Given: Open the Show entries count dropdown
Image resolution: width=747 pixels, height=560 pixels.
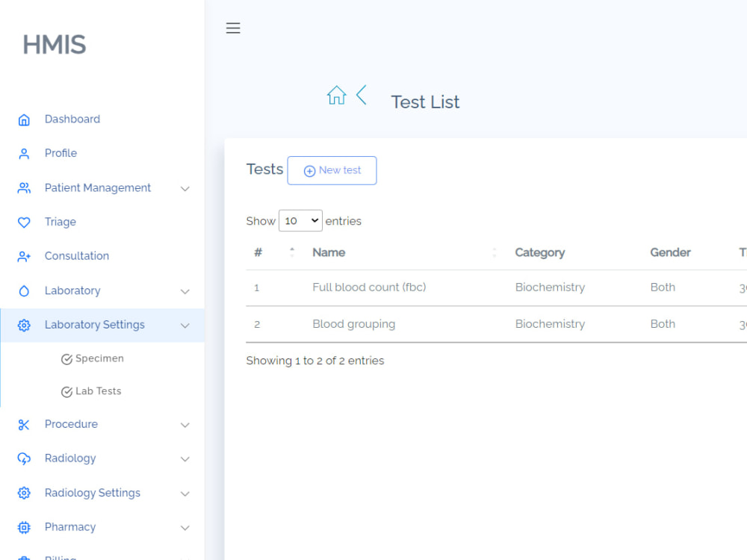Looking at the screenshot, I should (x=300, y=220).
